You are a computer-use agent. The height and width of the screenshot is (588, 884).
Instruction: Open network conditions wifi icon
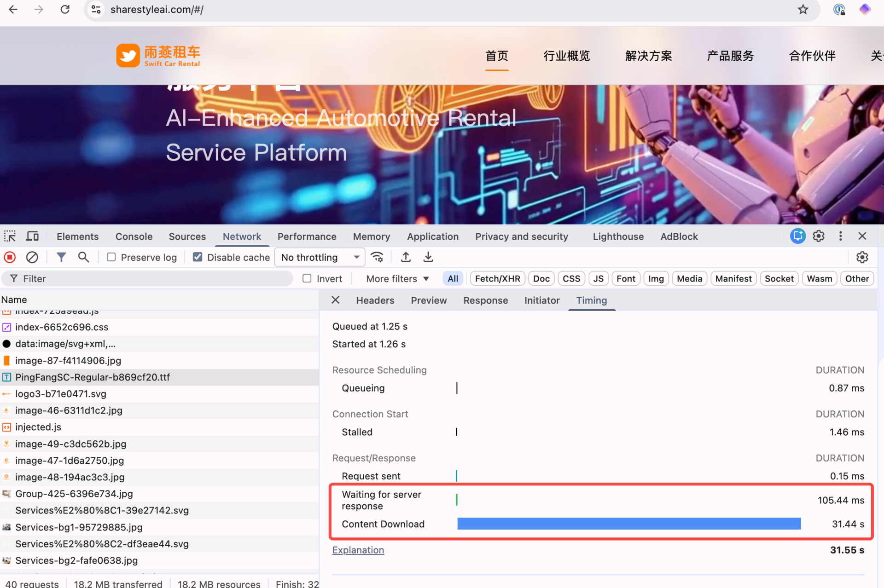(377, 257)
